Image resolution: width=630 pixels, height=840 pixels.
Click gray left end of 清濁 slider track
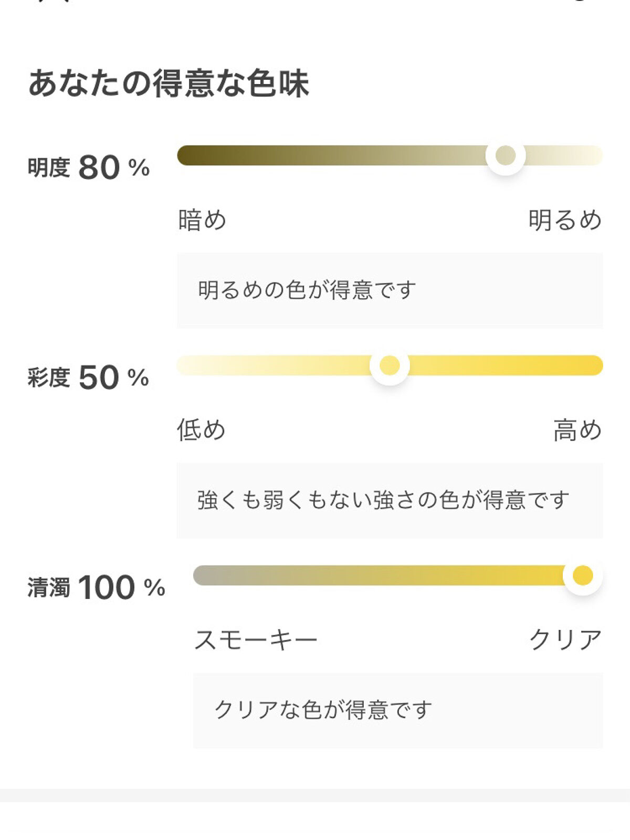click(206, 575)
